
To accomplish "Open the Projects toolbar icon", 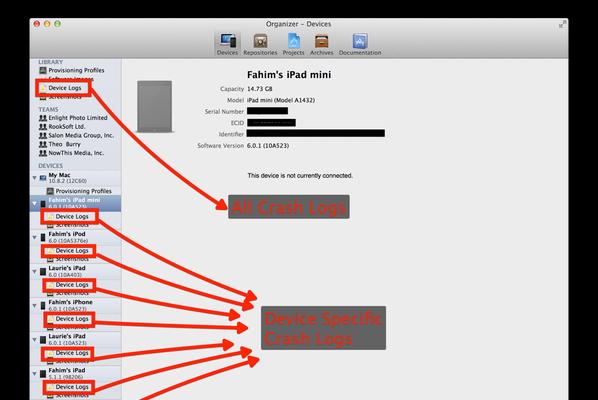I will [x=293, y=44].
